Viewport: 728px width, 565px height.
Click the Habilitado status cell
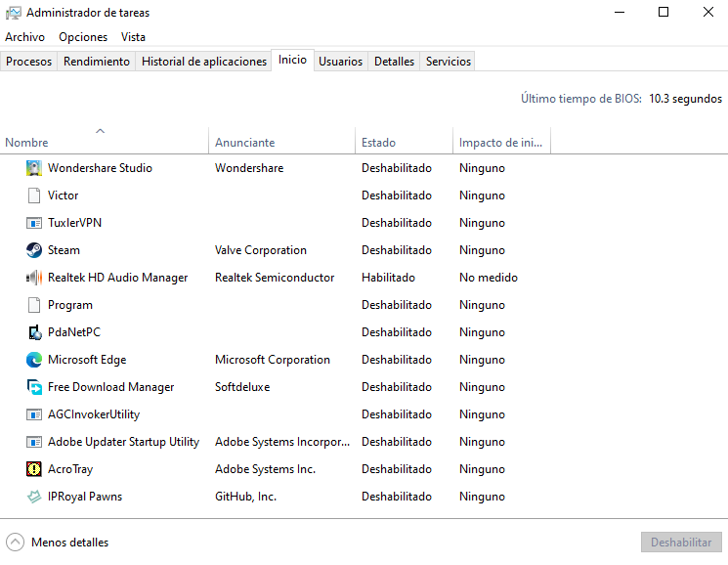388,278
